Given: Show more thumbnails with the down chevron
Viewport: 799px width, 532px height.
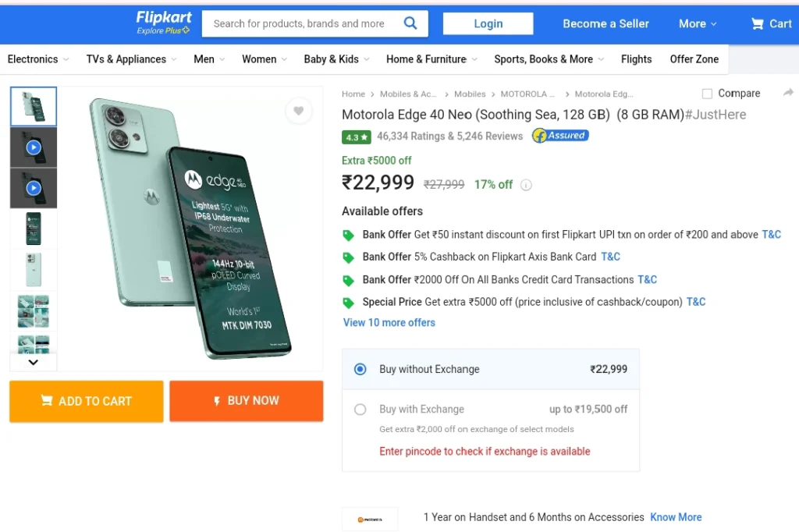Looking at the screenshot, I should [33, 362].
